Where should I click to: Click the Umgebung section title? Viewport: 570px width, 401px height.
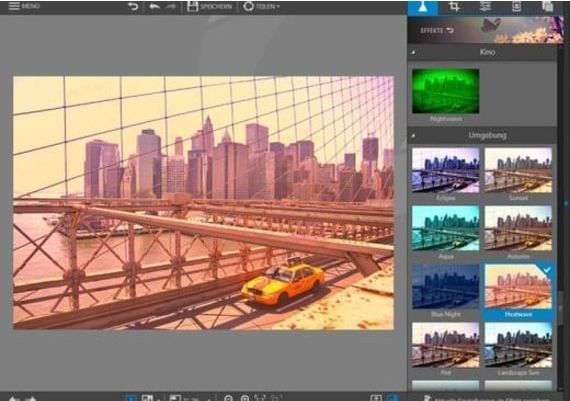point(487,135)
